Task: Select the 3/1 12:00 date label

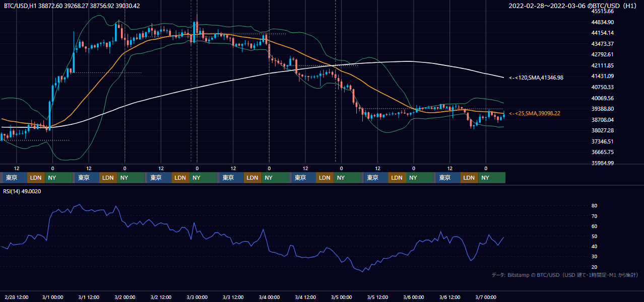Action: tap(89, 297)
